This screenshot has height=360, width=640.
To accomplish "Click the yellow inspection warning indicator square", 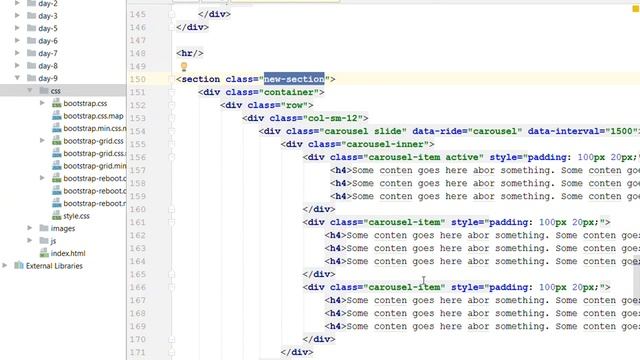I will (636, 9).
